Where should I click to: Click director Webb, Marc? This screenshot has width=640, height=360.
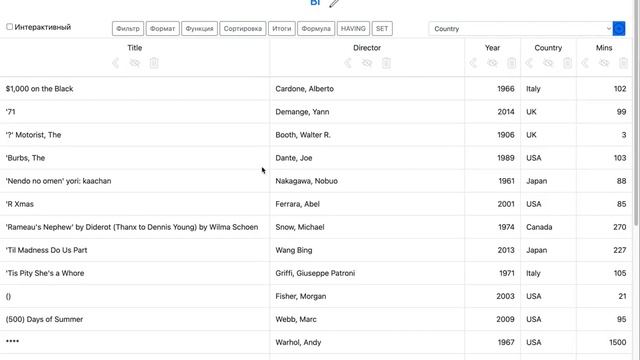[296, 319]
